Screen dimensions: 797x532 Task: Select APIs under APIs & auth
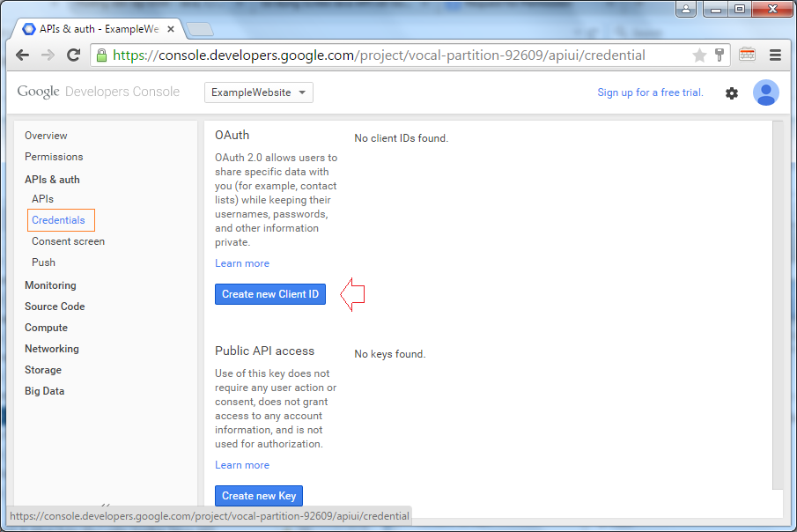[x=42, y=199]
